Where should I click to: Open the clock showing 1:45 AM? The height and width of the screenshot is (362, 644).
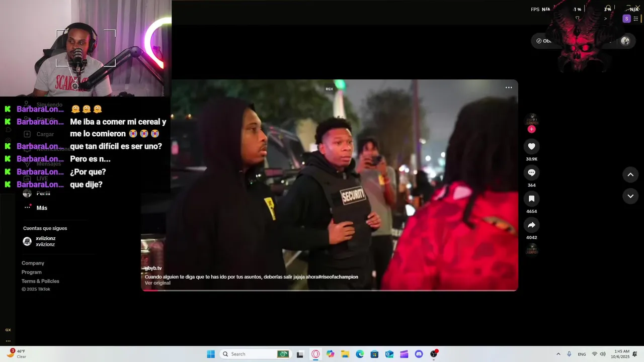(620, 354)
